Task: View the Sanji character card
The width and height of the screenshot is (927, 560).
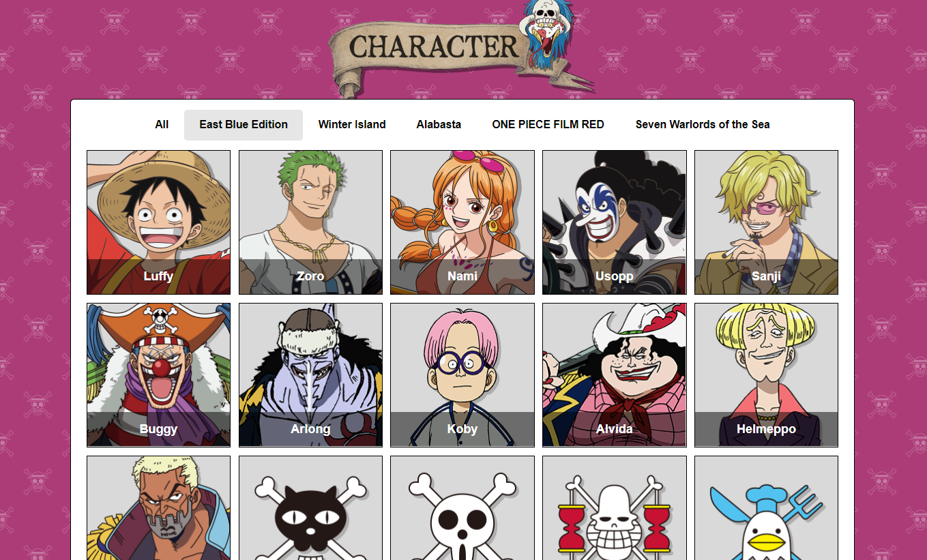Action: [x=766, y=222]
